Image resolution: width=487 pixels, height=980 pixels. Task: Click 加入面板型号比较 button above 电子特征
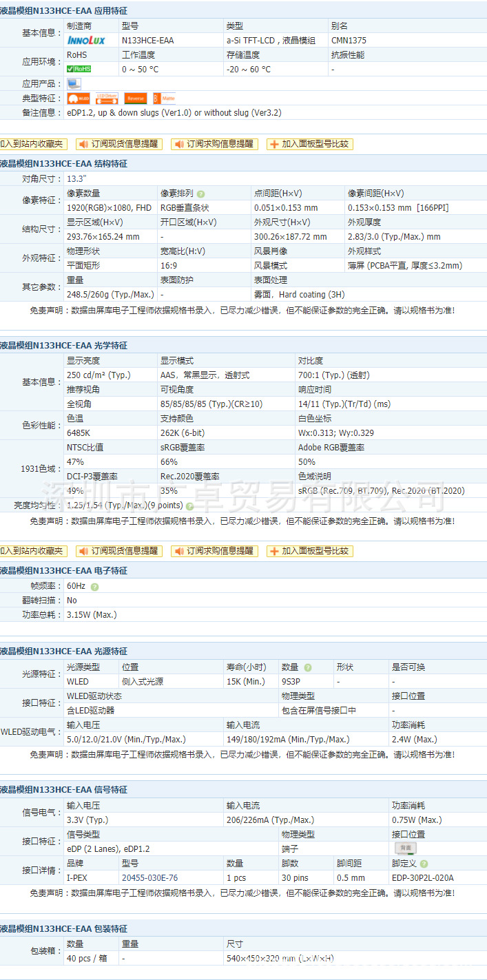coord(310,551)
